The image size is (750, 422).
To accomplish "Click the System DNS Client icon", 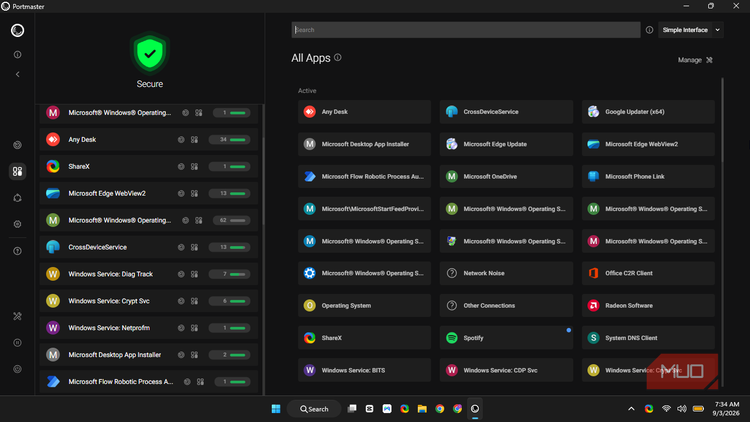I will click(x=594, y=338).
